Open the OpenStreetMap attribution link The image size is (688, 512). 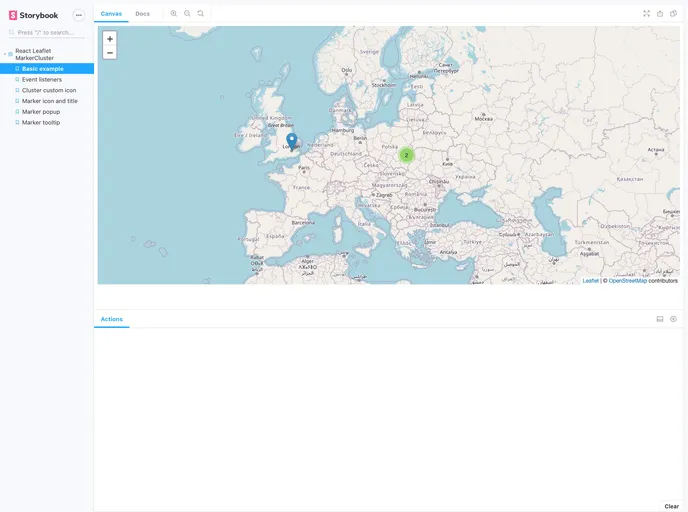coord(627,281)
